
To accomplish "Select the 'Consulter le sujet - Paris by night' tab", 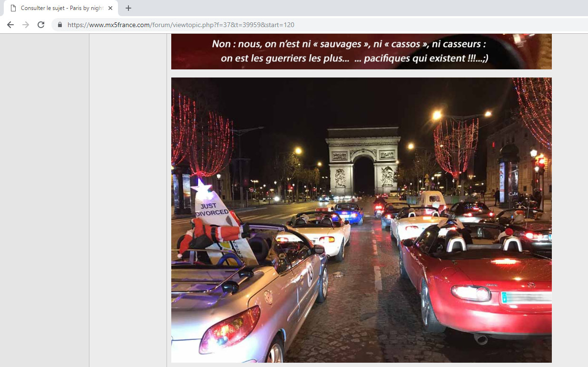I will [x=61, y=8].
